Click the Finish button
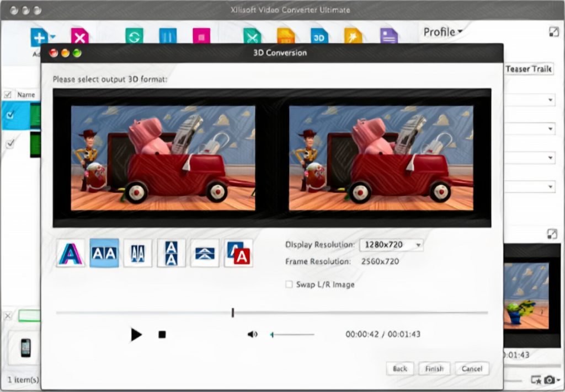 (x=434, y=368)
